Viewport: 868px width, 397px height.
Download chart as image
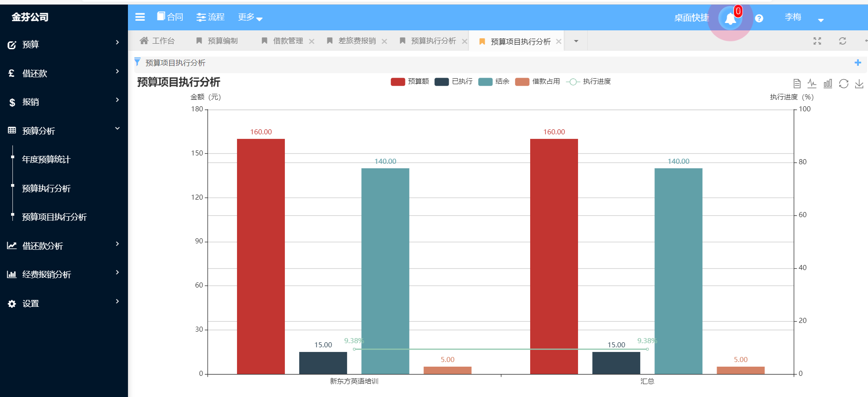click(859, 83)
